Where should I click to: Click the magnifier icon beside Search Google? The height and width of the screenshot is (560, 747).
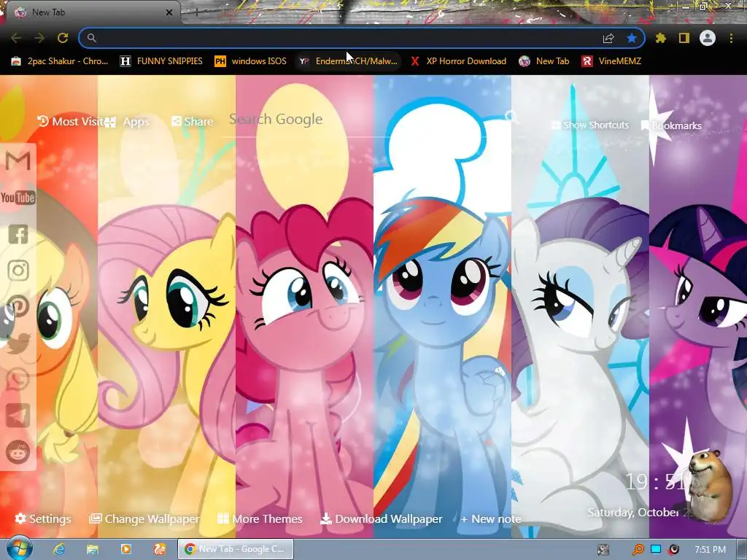point(511,116)
